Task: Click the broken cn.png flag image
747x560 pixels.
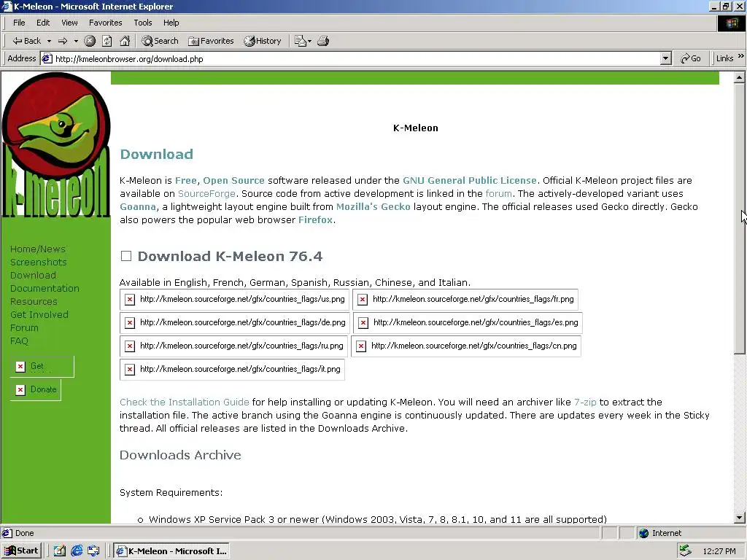Action: pos(466,346)
